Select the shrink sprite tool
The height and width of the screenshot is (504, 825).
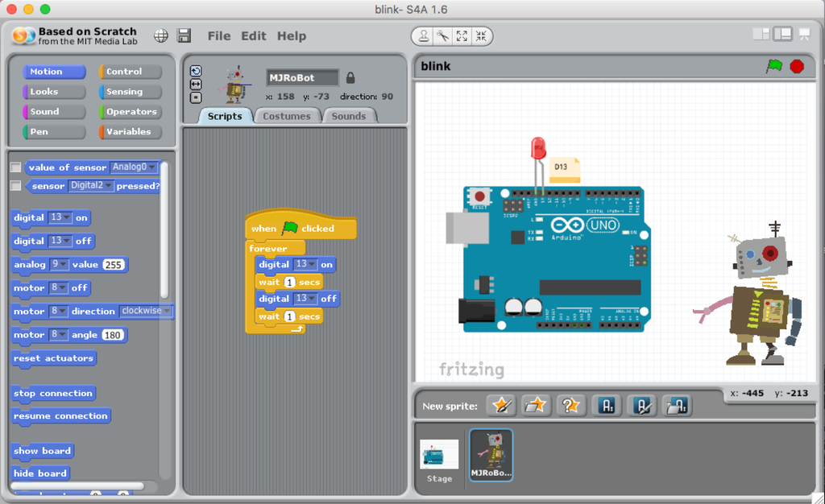point(481,35)
